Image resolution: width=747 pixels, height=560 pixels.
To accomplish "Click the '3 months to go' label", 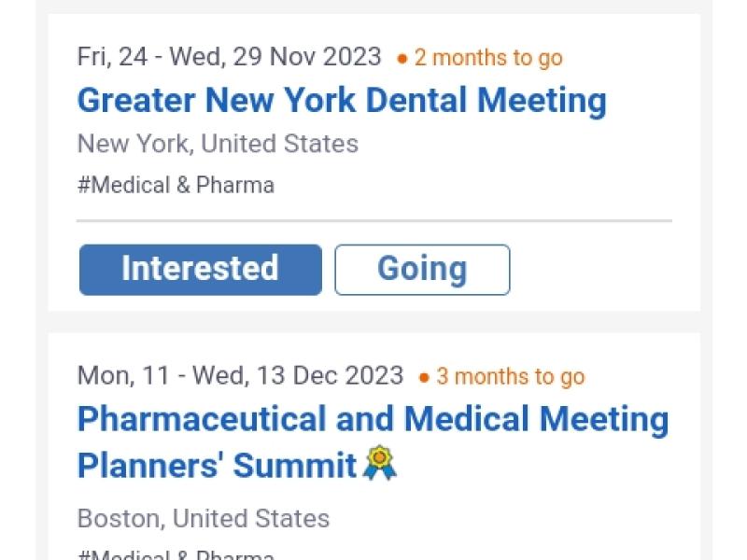I will [510, 377].
